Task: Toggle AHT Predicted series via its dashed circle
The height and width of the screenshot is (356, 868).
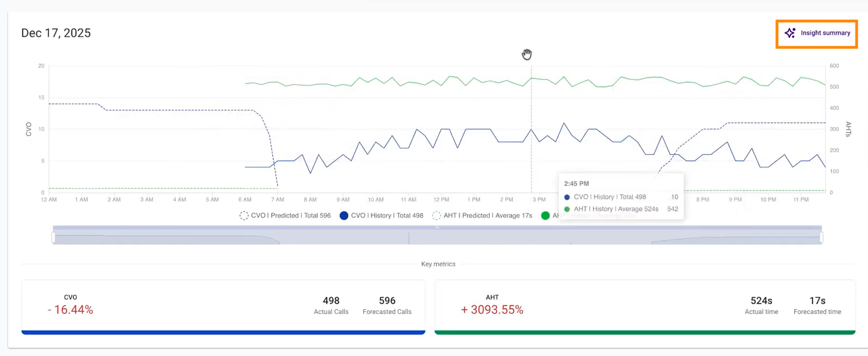Action: coord(436,216)
